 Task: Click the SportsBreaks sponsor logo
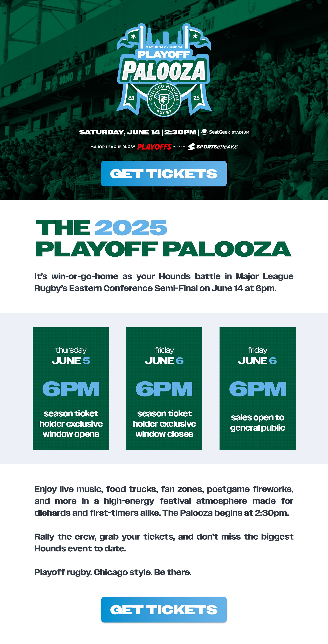(x=213, y=147)
